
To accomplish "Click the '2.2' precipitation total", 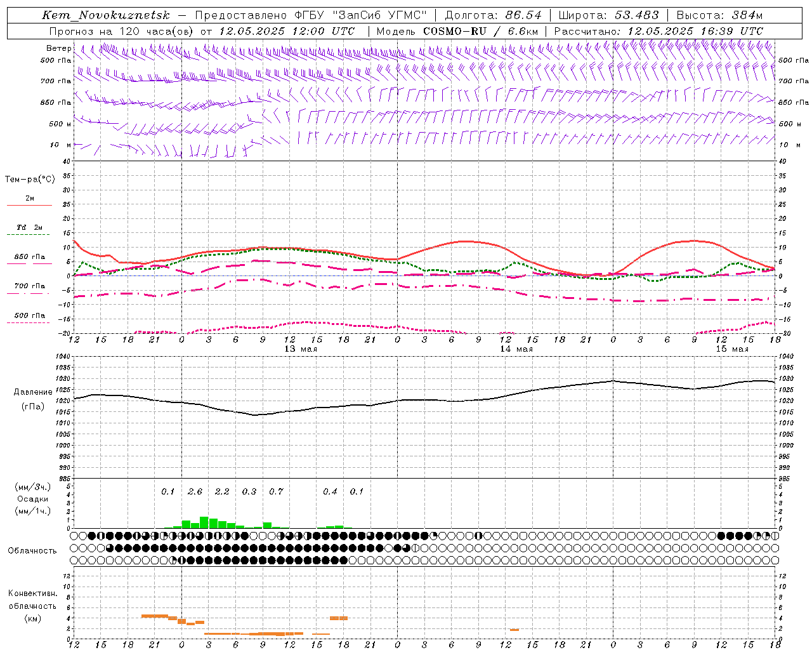I will 222,491.
